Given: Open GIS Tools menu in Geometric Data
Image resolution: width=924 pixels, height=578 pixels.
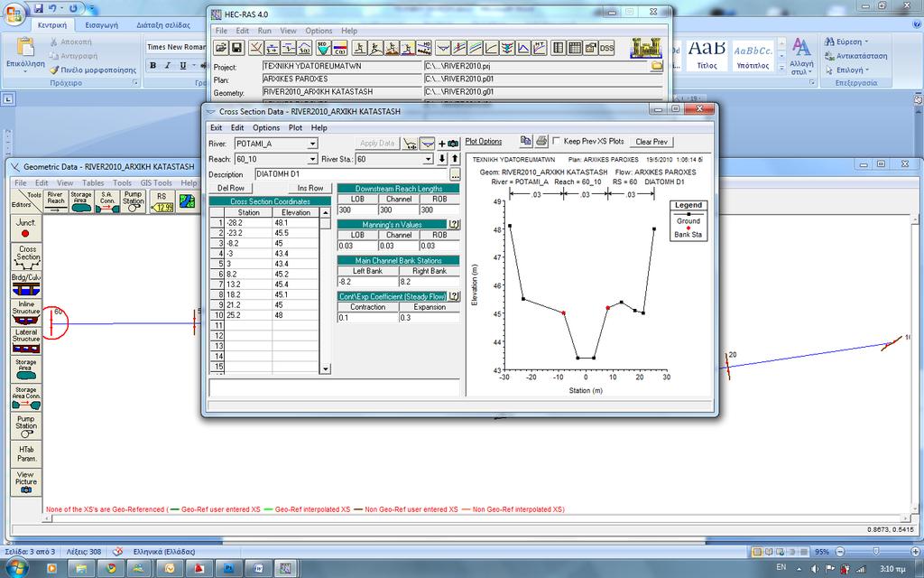Looking at the screenshot, I should pos(156,182).
